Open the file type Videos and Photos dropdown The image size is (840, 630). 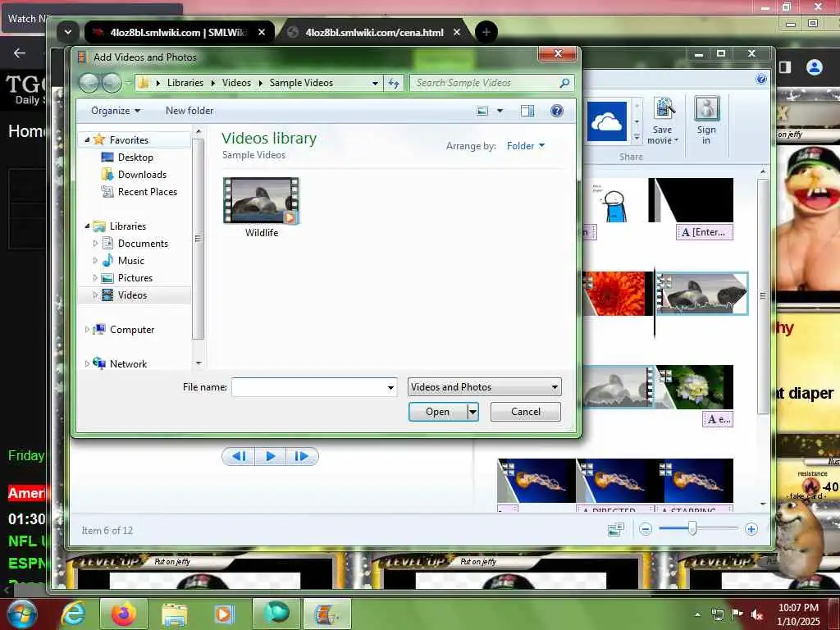(x=484, y=387)
